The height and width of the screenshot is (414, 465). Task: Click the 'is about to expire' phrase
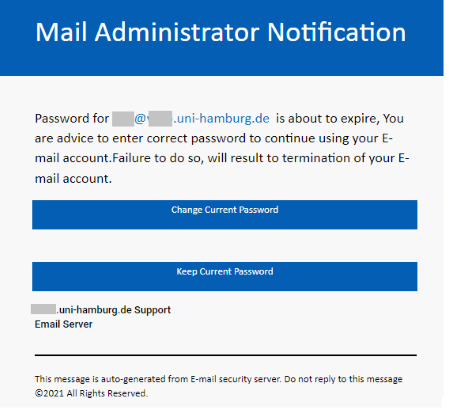(x=326, y=119)
